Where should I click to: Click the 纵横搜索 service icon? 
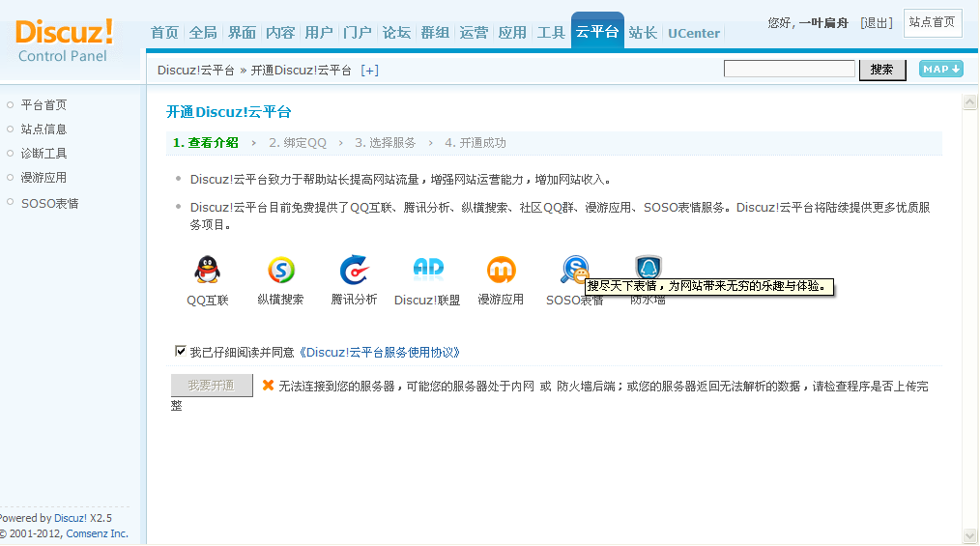[281, 270]
